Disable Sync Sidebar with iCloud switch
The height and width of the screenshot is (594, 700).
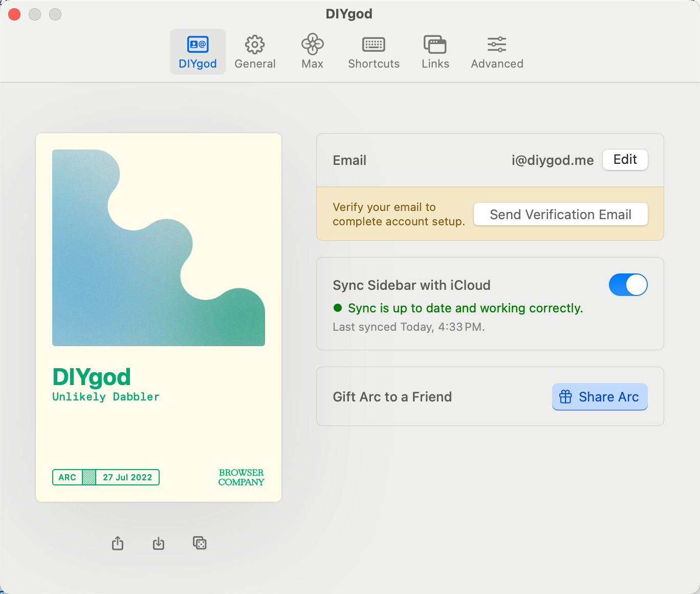click(628, 285)
